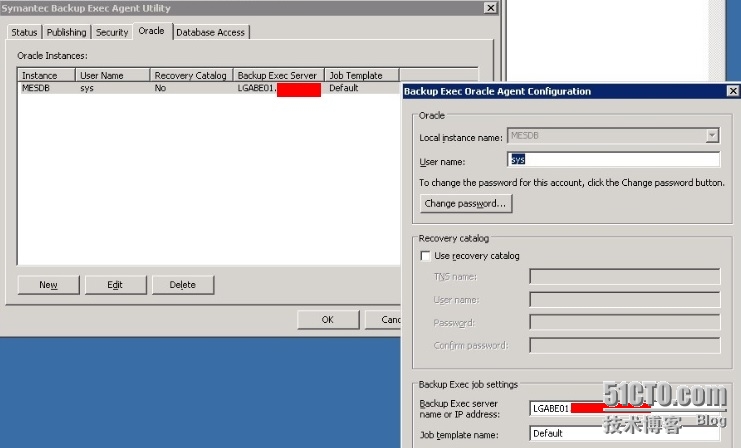Select the Security tab
This screenshot has width=741, height=448.
112,32
